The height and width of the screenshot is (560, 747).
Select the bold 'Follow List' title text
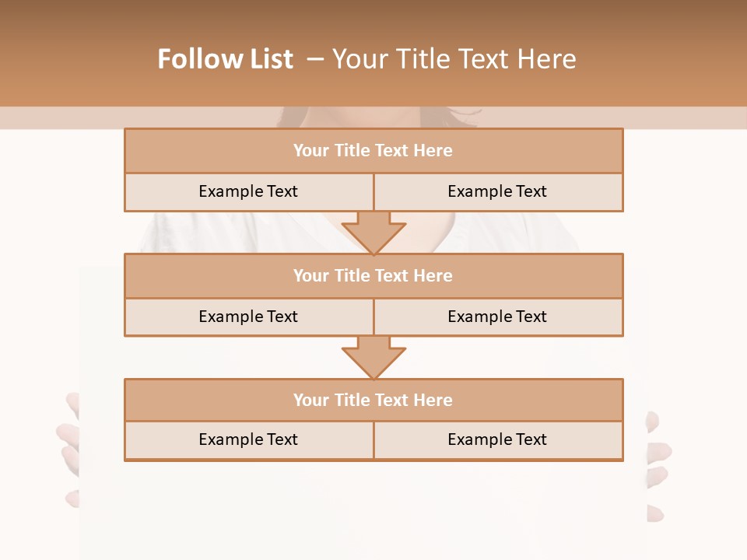[225, 59]
